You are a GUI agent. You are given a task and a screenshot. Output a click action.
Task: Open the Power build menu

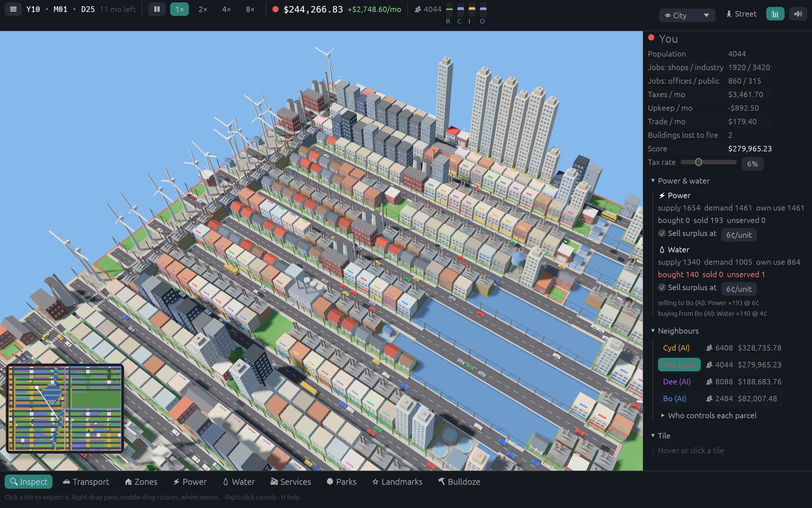coord(190,482)
